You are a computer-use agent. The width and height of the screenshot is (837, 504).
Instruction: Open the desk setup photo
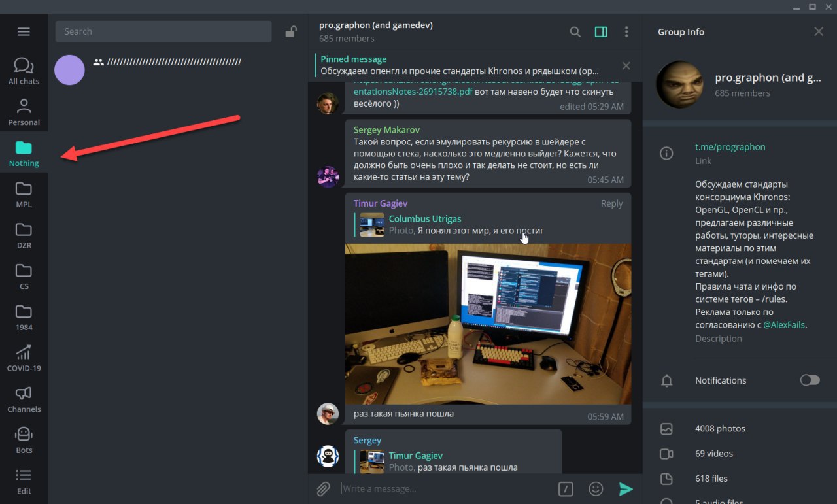point(488,324)
